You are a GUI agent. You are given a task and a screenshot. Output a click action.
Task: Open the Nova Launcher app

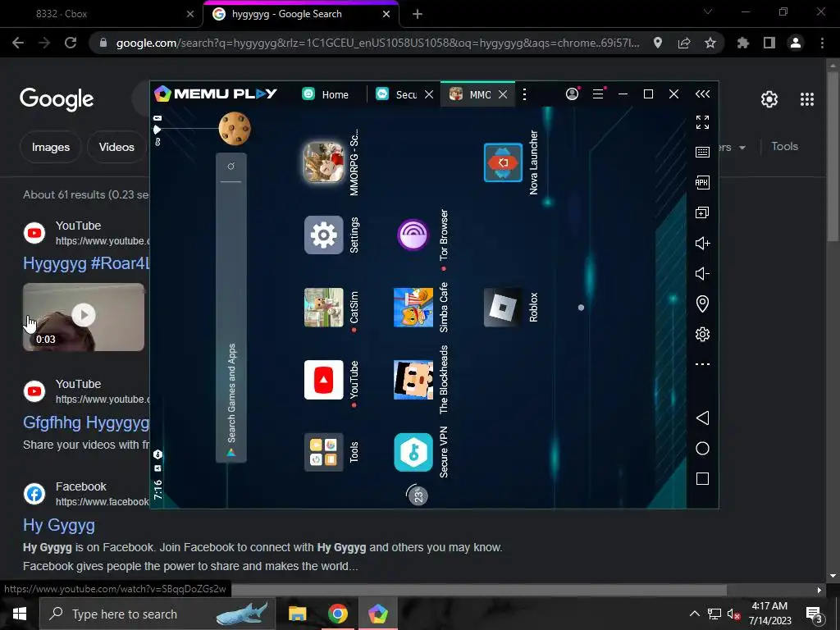tap(503, 162)
